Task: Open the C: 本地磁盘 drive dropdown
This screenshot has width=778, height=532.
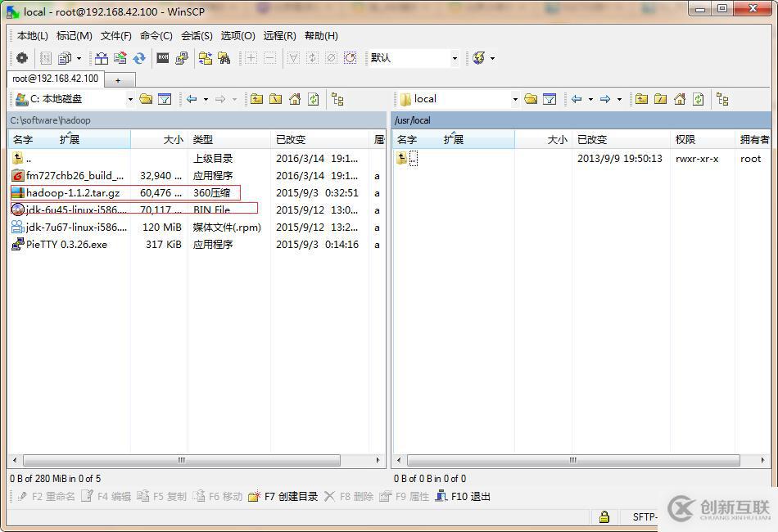Action: pyautogui.click(x=129, y=100)
